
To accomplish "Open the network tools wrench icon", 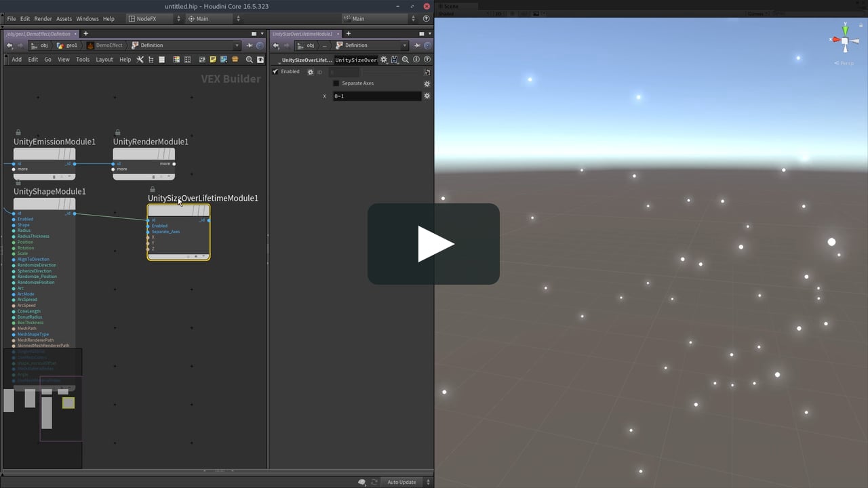I will click(x=140, y=60).
